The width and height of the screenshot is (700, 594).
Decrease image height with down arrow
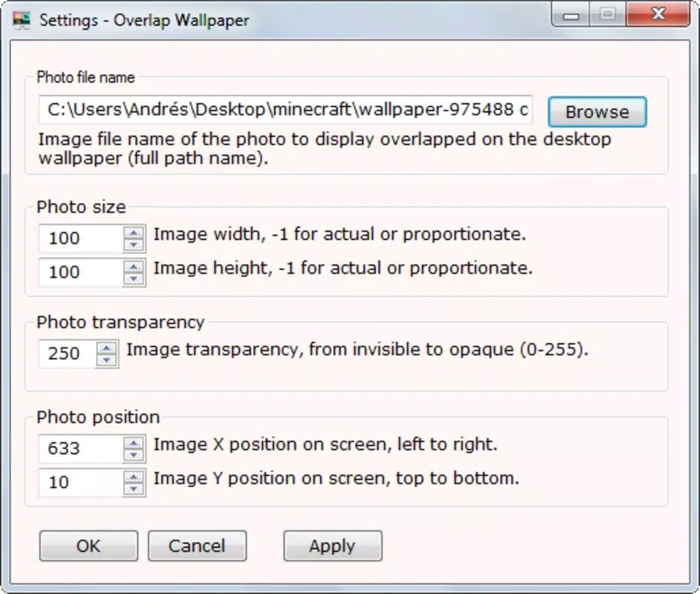(x=134, y=278)
